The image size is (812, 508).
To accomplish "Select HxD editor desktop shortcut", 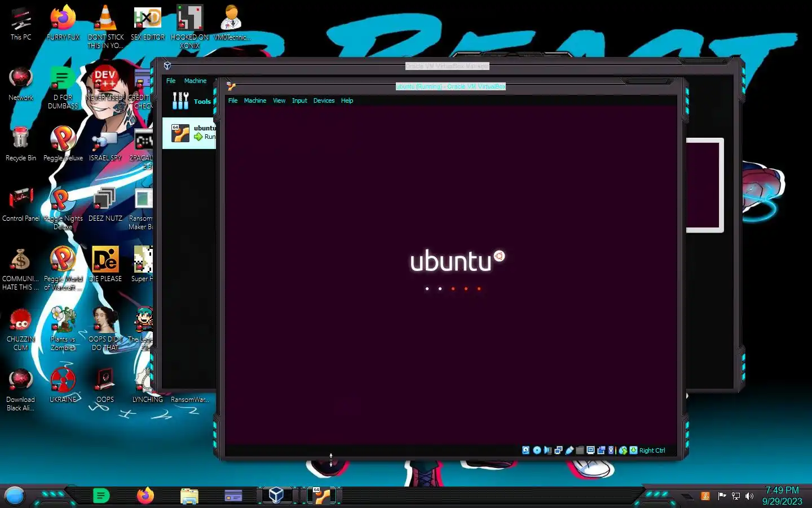I will point(148,23).
